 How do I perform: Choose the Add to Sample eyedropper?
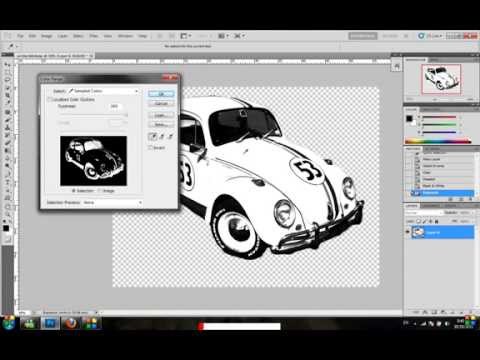click(x=162, y=136)
